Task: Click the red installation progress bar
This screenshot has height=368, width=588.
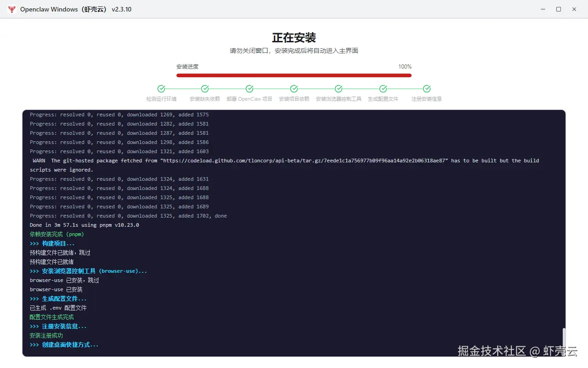Action: coord(294,75)
